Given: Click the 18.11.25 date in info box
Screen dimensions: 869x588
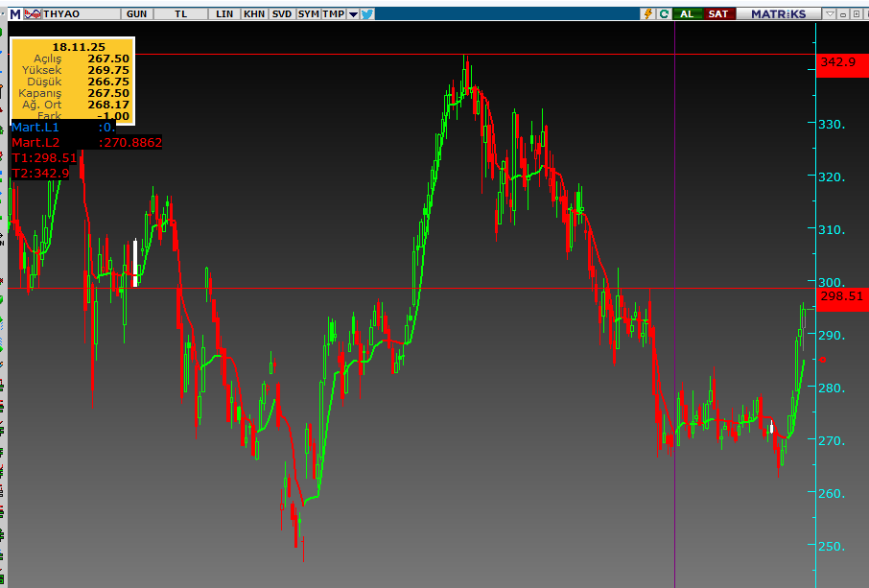Looking at the screenshot, I should [78, 47].
